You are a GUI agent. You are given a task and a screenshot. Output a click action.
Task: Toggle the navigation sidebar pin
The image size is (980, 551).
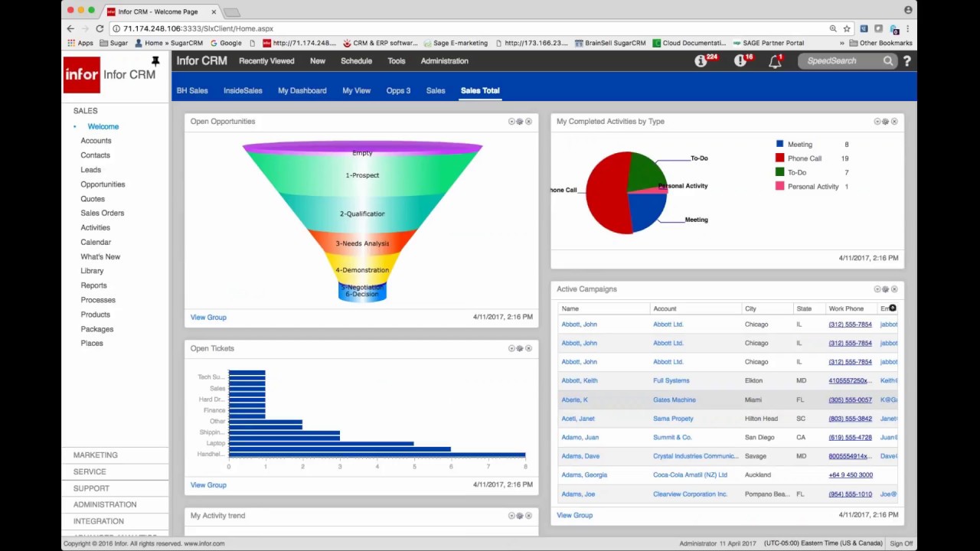[155, 61]
